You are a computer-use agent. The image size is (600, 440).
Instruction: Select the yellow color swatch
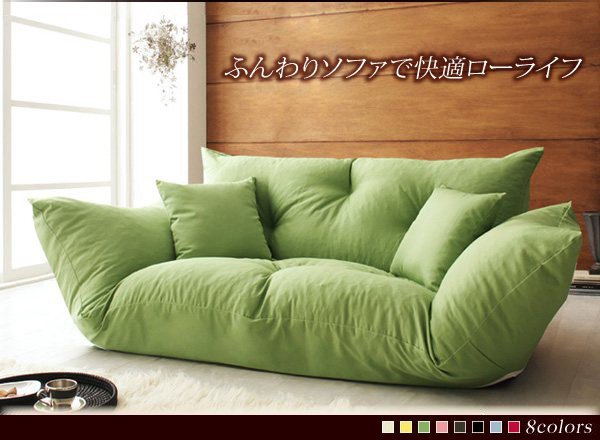tap(407, 427)
